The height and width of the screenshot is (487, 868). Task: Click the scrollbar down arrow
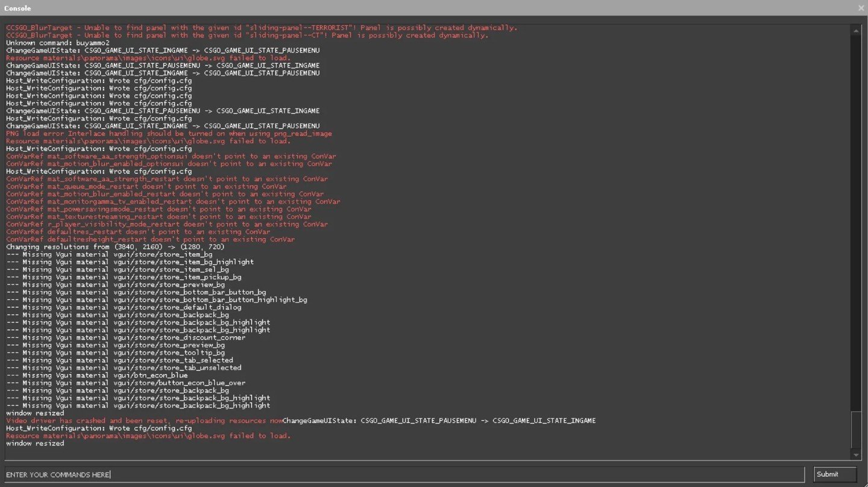coord(856,454)
